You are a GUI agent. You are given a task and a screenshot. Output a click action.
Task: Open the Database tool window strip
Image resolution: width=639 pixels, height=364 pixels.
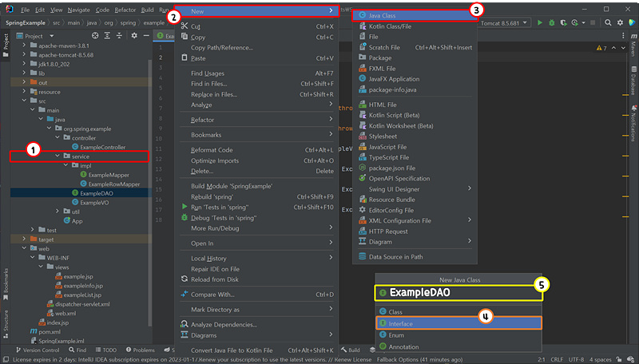[633, 81]
